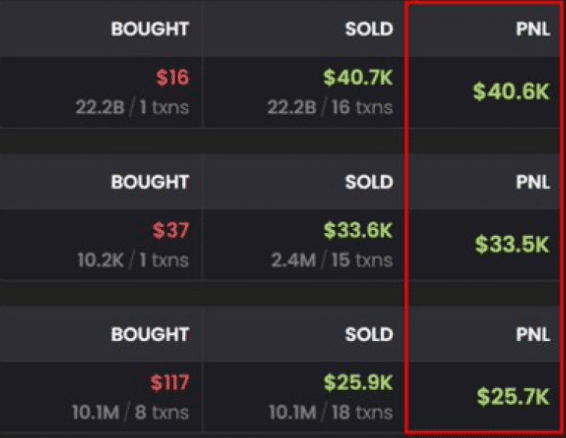
Task: Select the $25.9K sold amount
Action: (358, 383)
